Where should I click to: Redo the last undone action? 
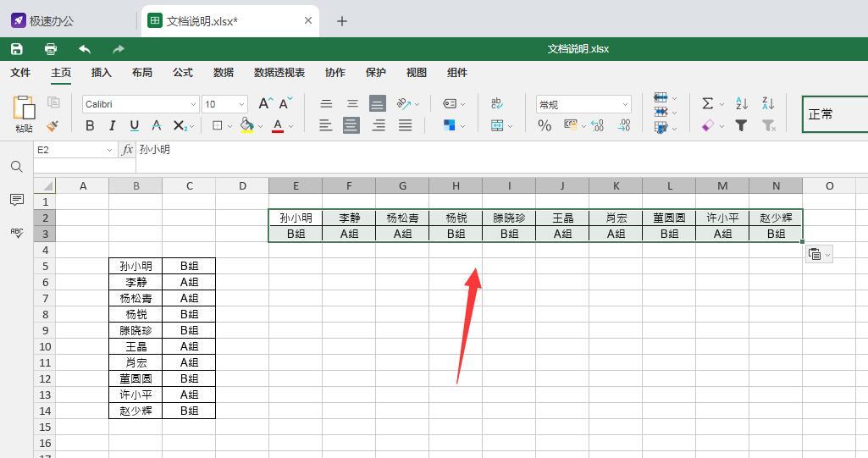click(118, 48)
